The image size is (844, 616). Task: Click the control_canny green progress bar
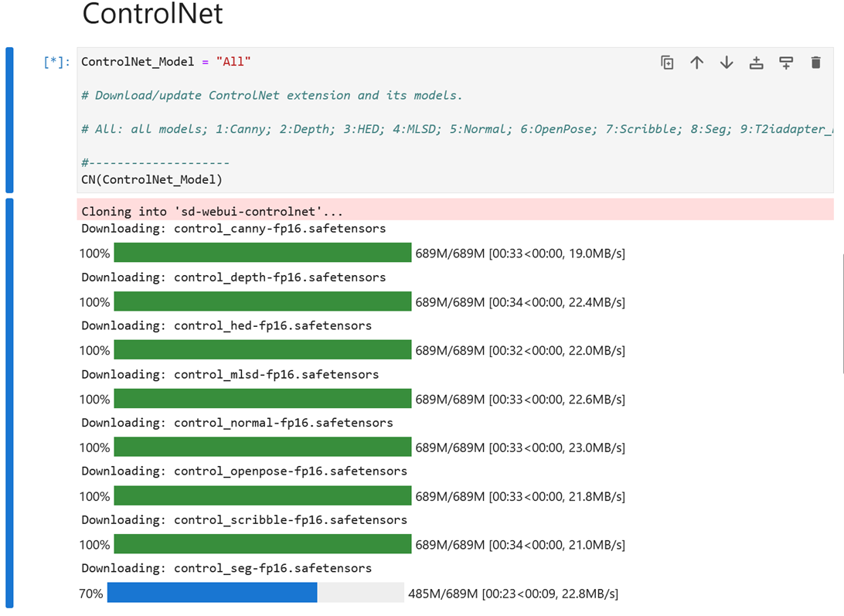point(262,253)
